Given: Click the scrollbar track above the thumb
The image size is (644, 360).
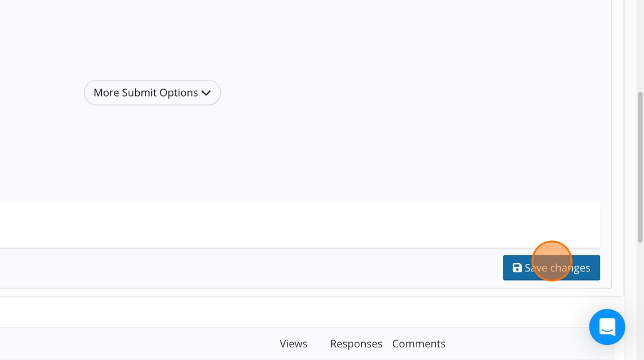Looking at the screenshot, I should [640, 46].
